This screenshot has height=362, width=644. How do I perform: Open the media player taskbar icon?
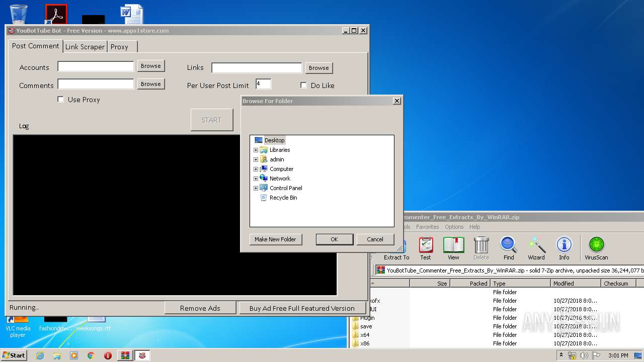[x=74, y=355]
